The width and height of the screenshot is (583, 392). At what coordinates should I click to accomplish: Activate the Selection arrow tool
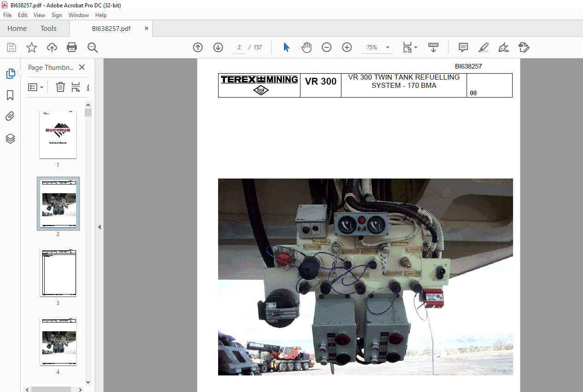(x=286, y=47)
